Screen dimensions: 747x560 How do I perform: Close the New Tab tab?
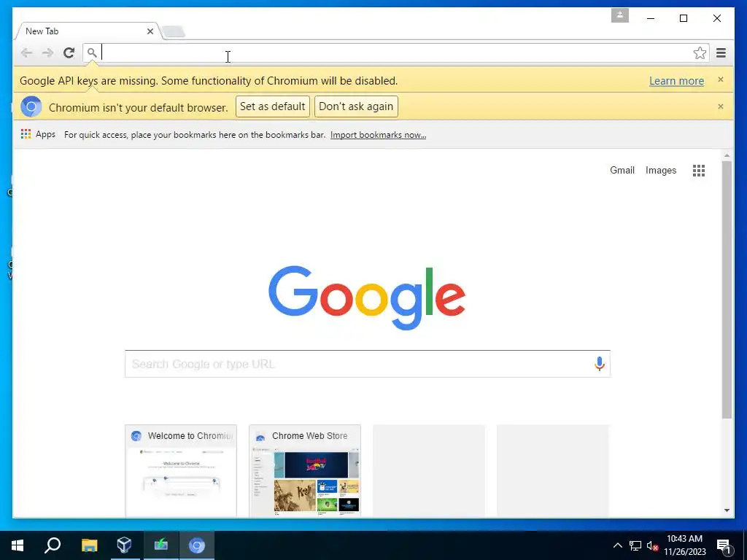150,31
